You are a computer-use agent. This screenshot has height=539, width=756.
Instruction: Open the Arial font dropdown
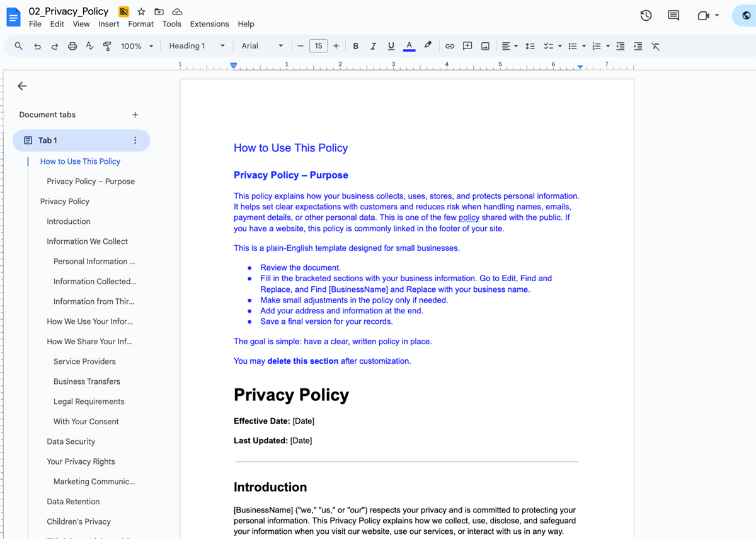point(262,46)
